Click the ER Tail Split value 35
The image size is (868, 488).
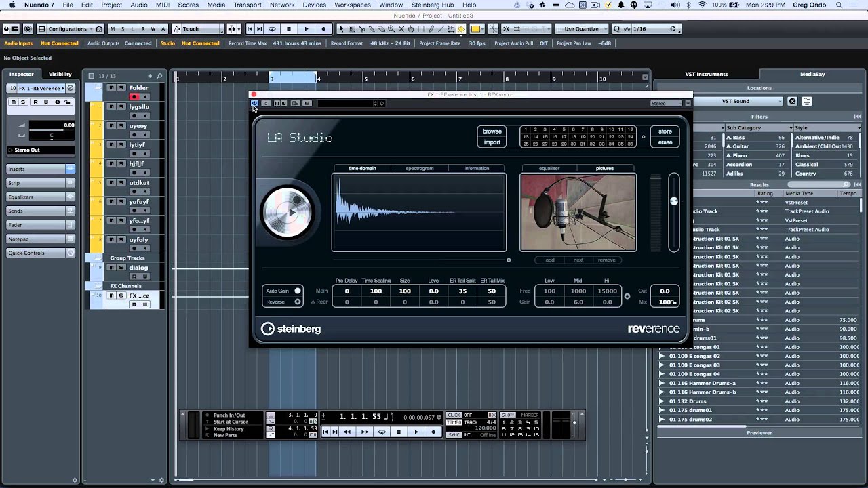(462, 291)
